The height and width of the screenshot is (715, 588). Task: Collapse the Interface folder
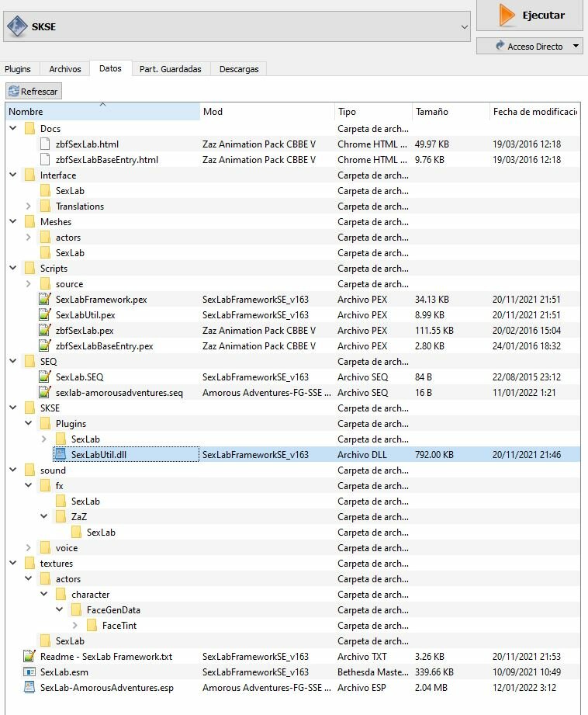(13, 175)
